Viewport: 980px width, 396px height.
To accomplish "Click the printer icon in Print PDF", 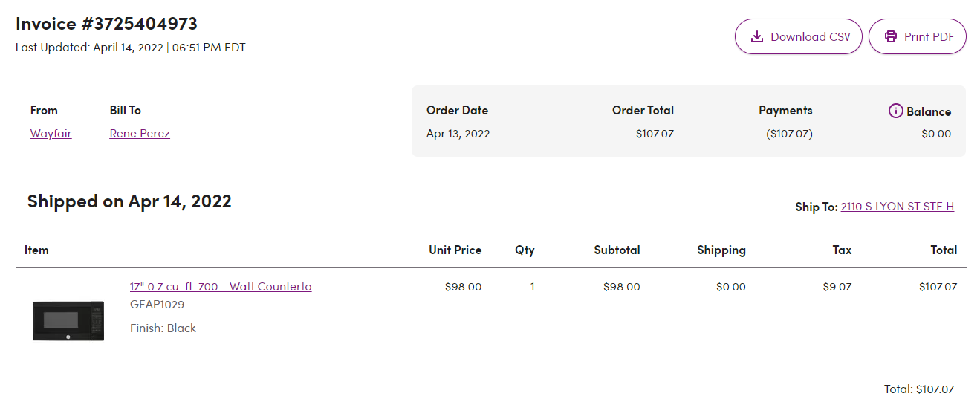I will click(x=890, y=36).
